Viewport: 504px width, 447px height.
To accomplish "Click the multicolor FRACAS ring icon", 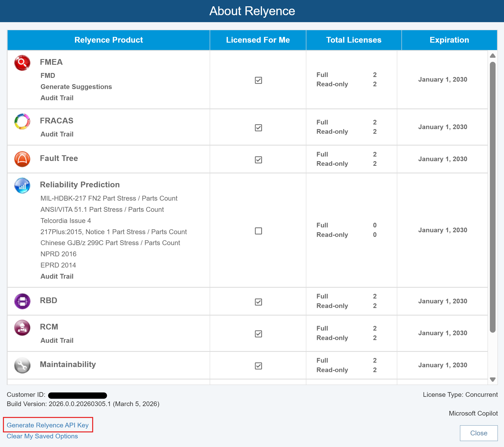I will (22, 121).
